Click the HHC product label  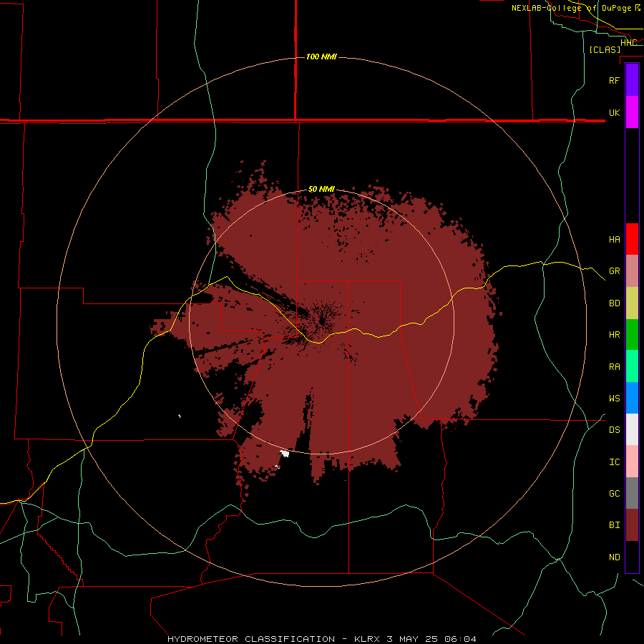(628, 43)
